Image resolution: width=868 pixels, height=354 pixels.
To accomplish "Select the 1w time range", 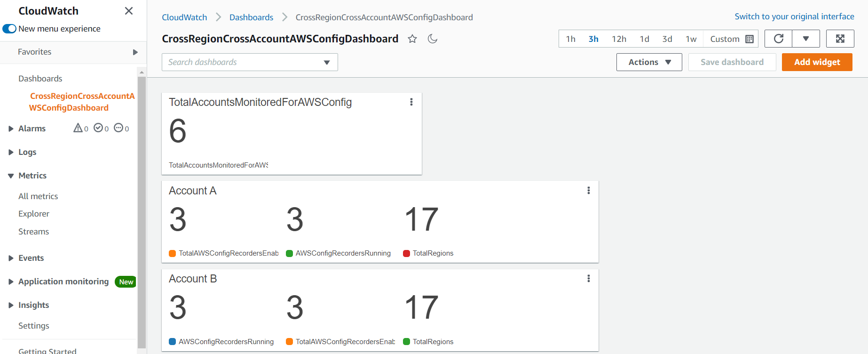I will pyautogui.click(x=691, y=39).
